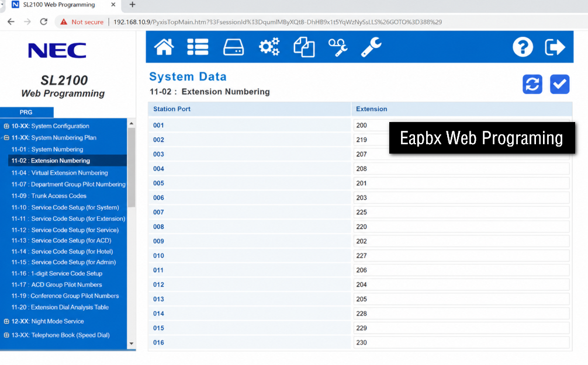Click extension field for port 011
This screenshot has height=365, width=588.
461,270
